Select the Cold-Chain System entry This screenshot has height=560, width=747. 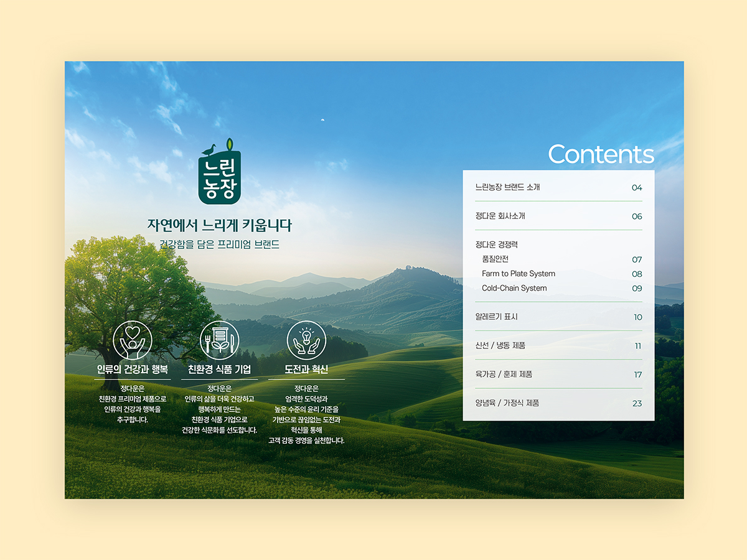point(514,288)
